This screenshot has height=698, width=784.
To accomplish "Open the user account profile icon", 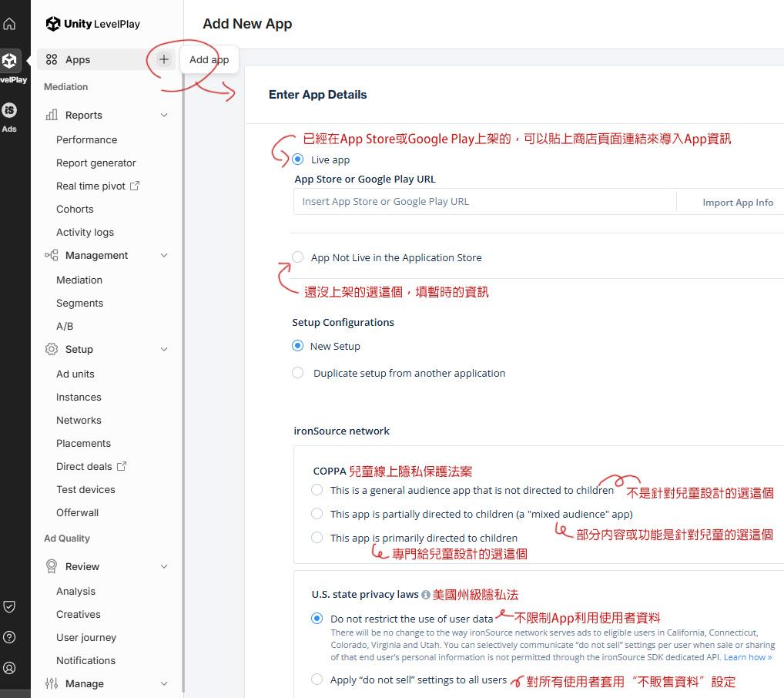I will 11,667.
